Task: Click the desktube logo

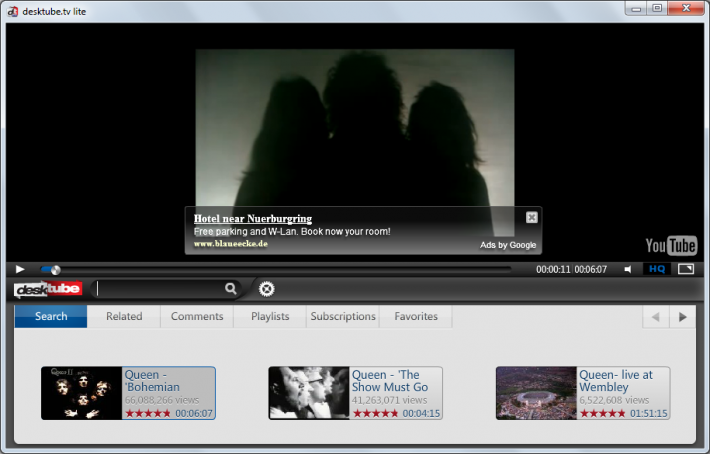Action: [48, 289]
